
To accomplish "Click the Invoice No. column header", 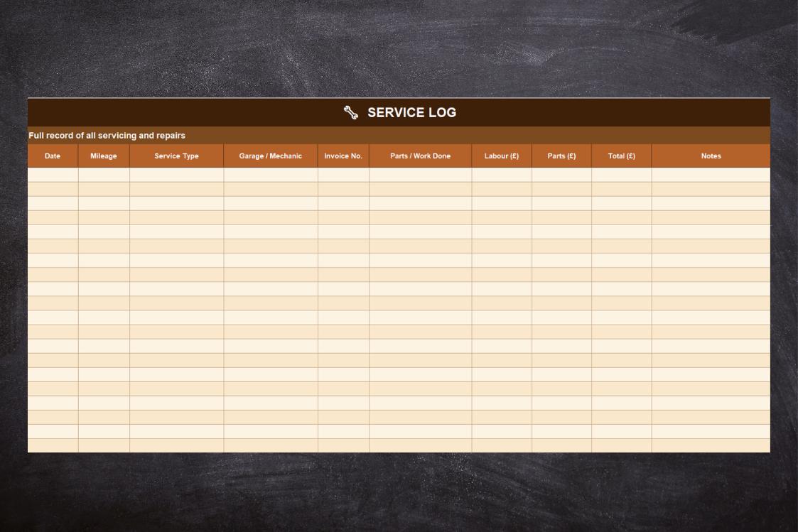I will tap(343, 156).
